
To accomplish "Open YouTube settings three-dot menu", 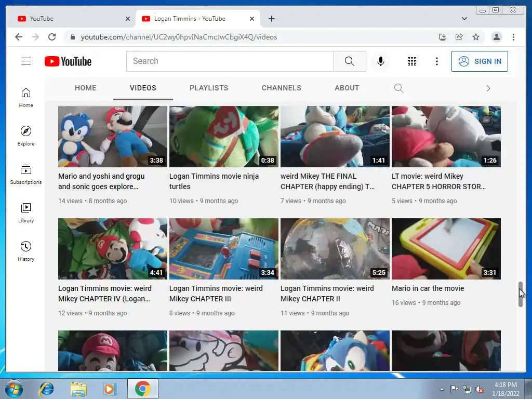I will (436, 61).
